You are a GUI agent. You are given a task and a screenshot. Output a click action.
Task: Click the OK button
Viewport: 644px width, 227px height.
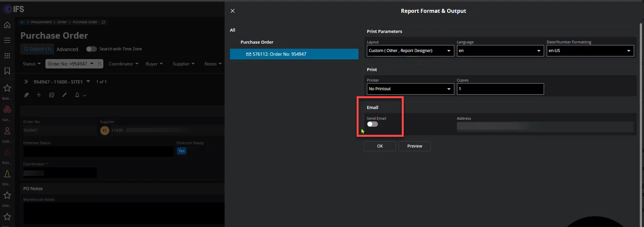[x=380, y=146]
